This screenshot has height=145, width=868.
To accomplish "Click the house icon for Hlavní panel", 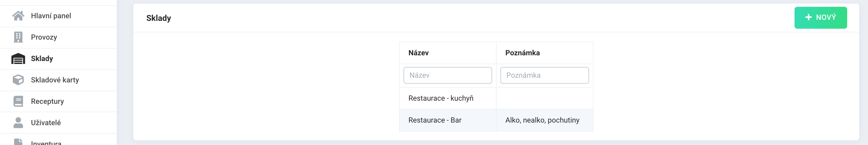I will click(x=18, y=16).
